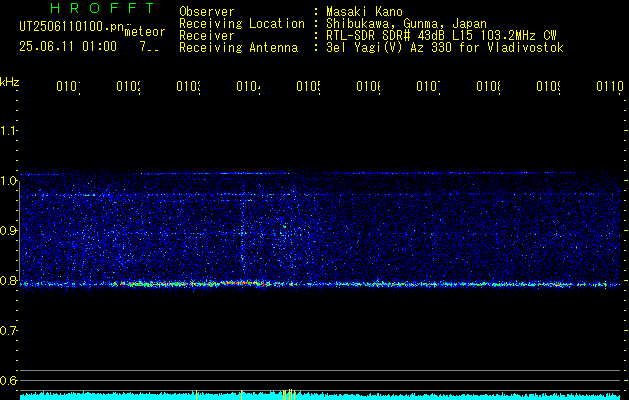Click time axis label 0106
The height and width of the screenshot is (400, 629).
[x=368, y=86]
